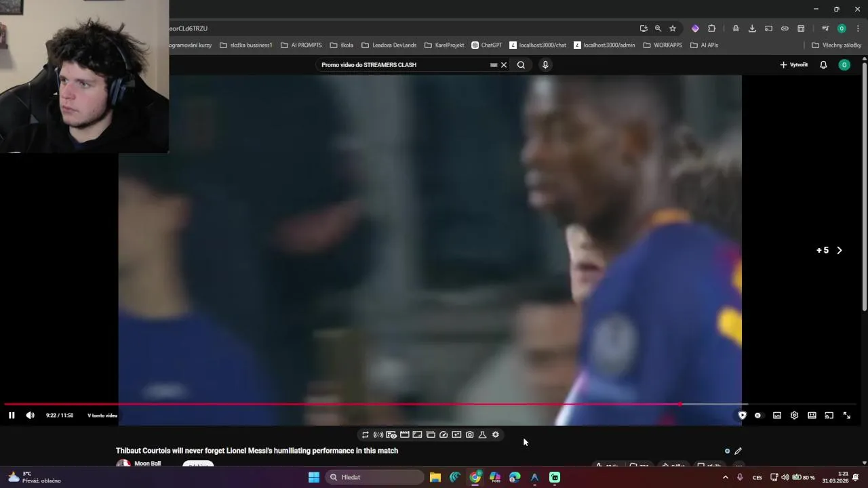Open Chrome extensions puzzle icon
Screen dimensions: 868x488
(711, 28)
